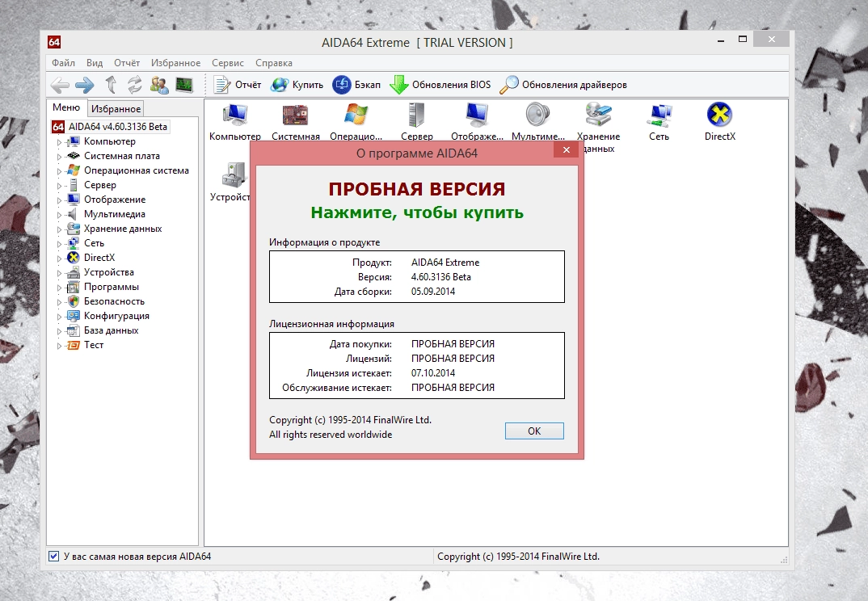This screenshot has width=868, height=601.
Task: Click the Back navigation arrow in toolbar
Action: pyautogui.click(x=60, y=86)
